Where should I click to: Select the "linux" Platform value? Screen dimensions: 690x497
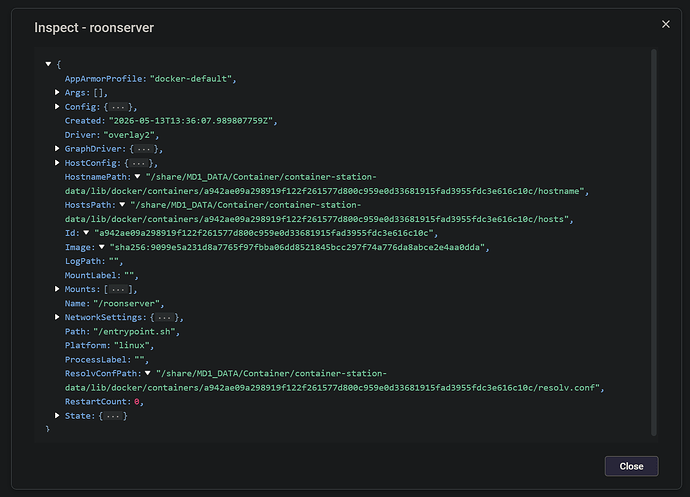click(x=132, y=346)
